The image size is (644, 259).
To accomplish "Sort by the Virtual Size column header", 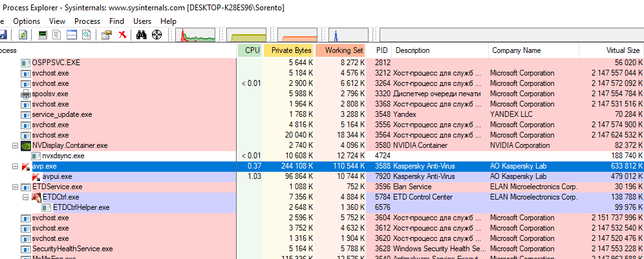I will coord(612,50).
